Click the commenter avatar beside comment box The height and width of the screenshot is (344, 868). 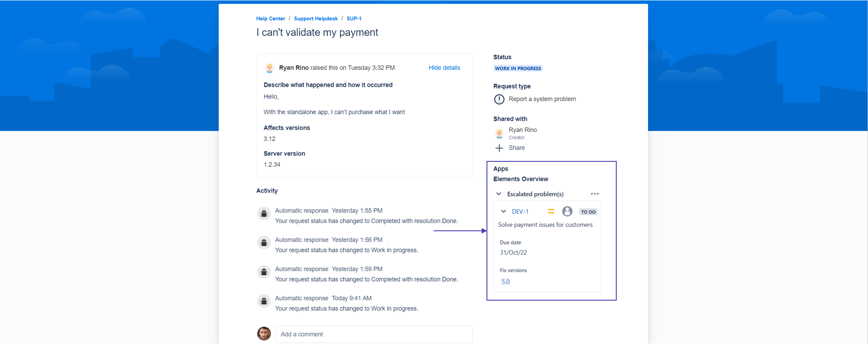click(264, 334)
